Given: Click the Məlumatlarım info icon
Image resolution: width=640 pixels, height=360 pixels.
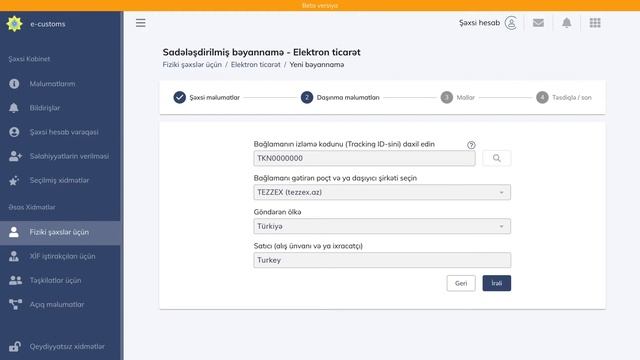Looking at the screenshot, I should point(14,84).
